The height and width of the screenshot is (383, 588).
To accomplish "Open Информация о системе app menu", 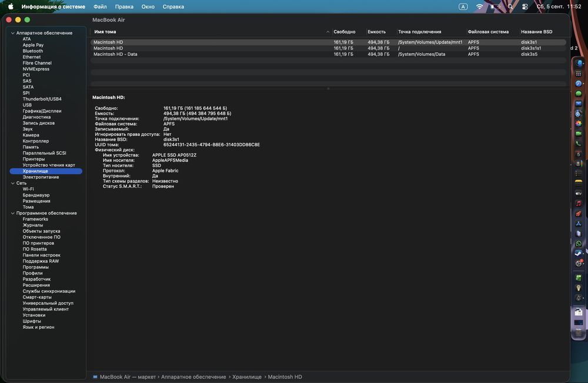I will [x=54, y=6].
